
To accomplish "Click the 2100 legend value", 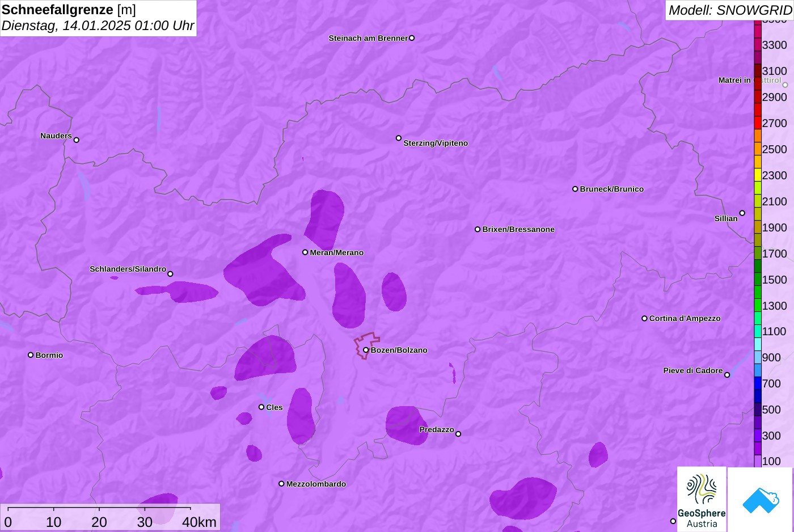I will [775, 201].
